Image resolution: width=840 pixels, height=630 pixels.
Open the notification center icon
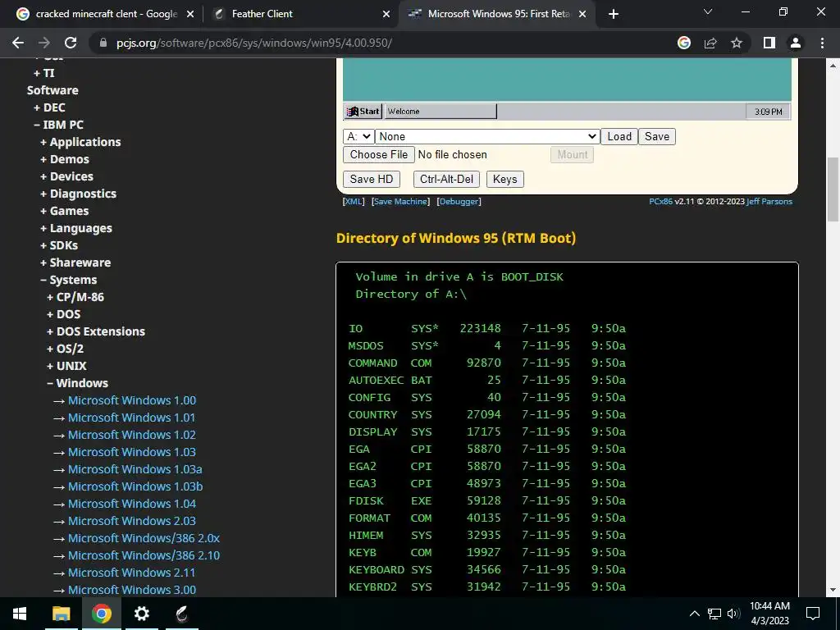[x=813, y=614]
